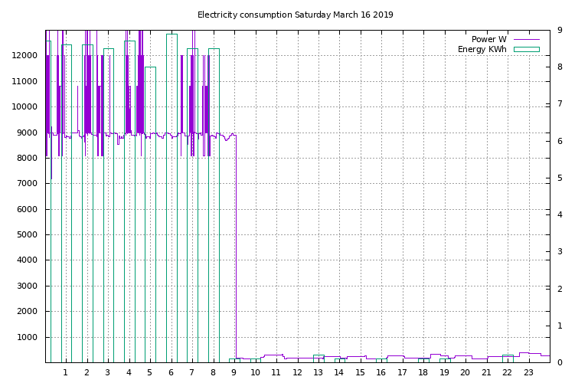
Task: Click hour 17 on the bottom axis
Action: [x=403, y=372]
